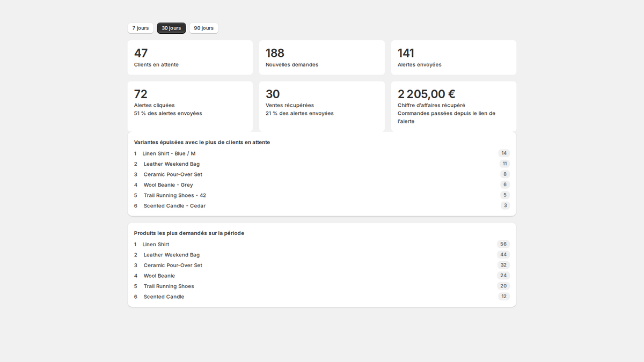Select Linen Shirt - Blue / M row
This screenshot has height=362, width=644.
[x=322, y=153]
